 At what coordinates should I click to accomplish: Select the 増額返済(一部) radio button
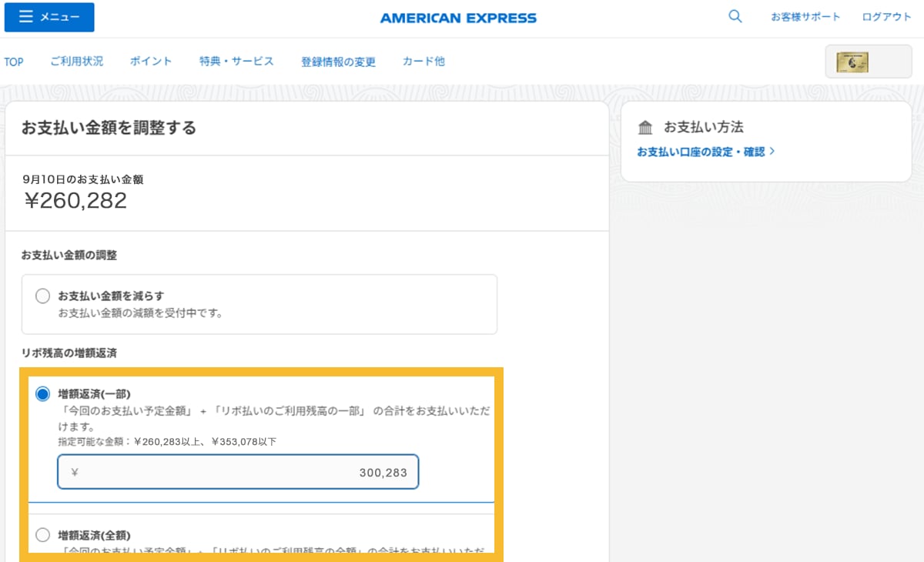point(43,394)
